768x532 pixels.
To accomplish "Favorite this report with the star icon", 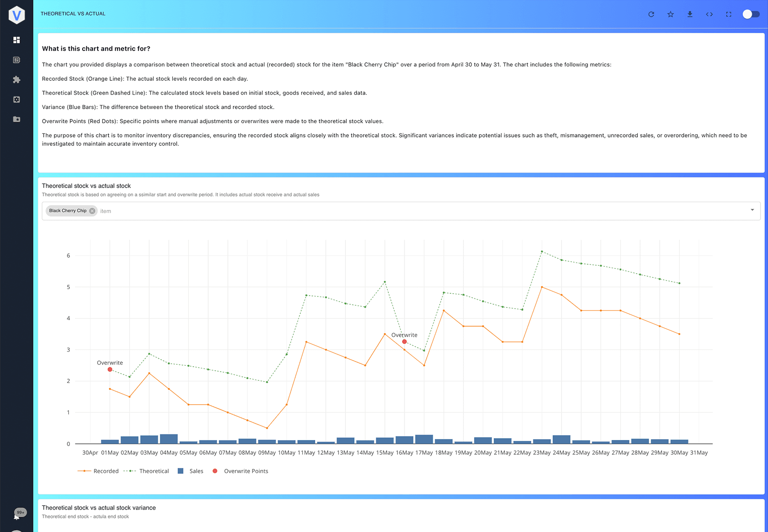I will [670, 14].
